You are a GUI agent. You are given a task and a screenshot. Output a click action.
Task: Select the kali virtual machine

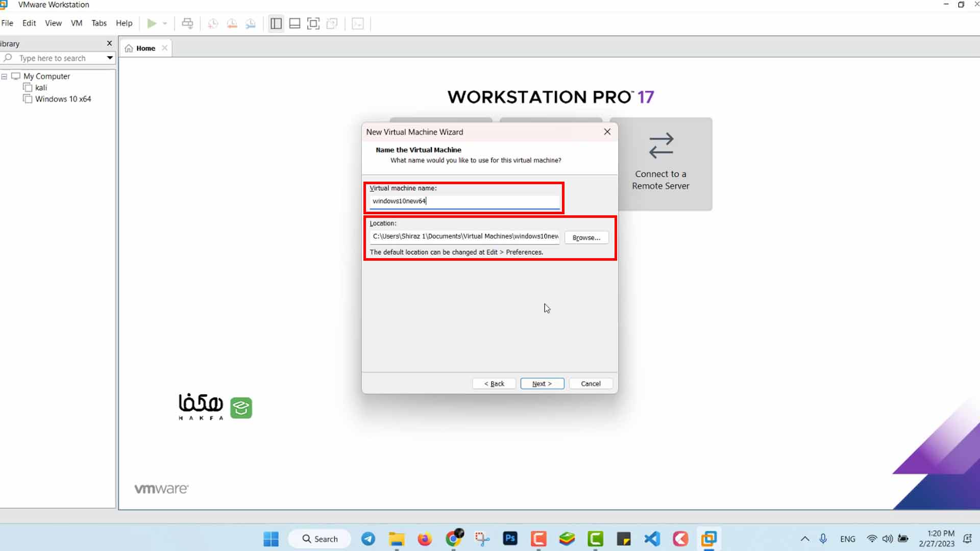point(41,88)
